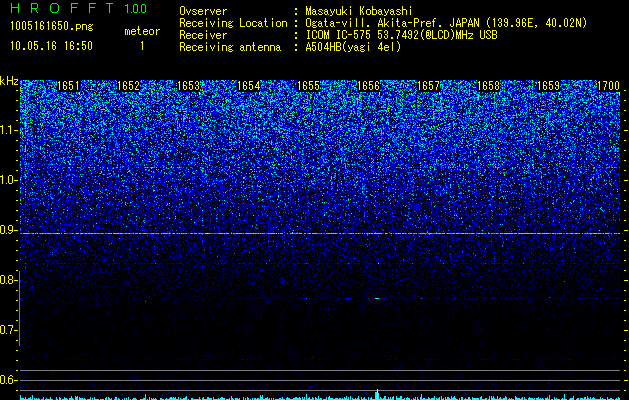Click the meteor echo blip near 1656
Image resolution: width=629 pixels, height=400 pixels.
(x=377, y=298)
